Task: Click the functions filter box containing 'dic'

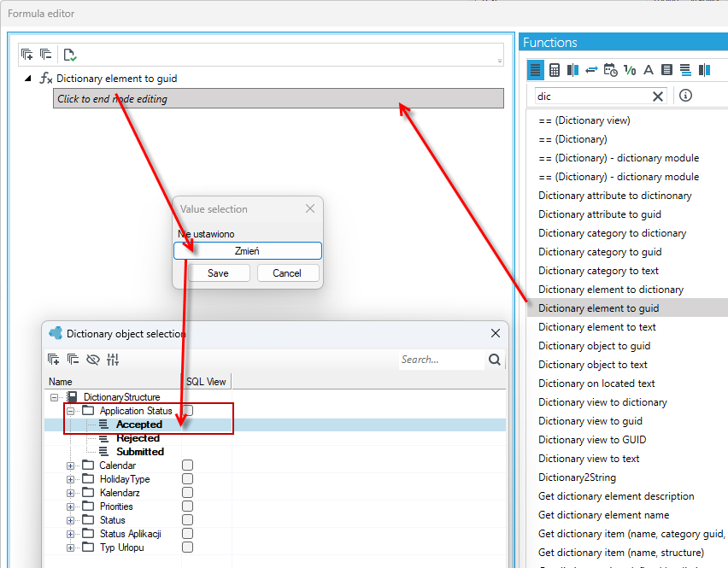Action: (x=593, y=96)
